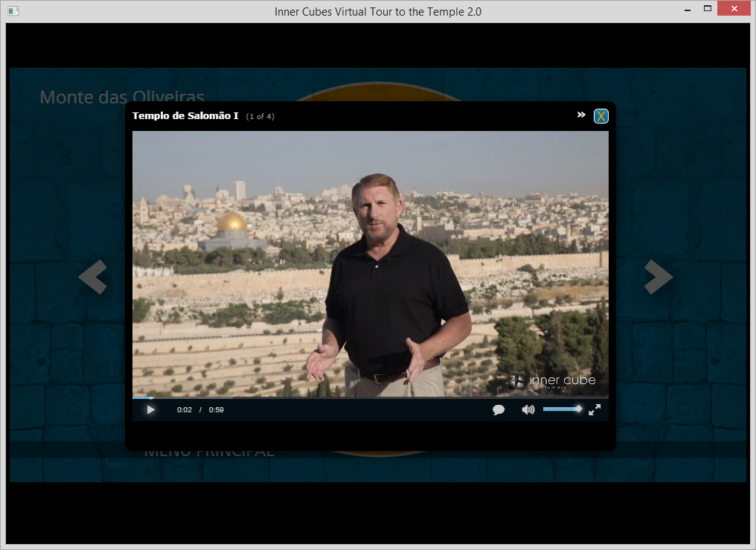This screenshot has height=550, width=756.
Task: Click the inner cube logo watermark
Action: pos(554,381)
